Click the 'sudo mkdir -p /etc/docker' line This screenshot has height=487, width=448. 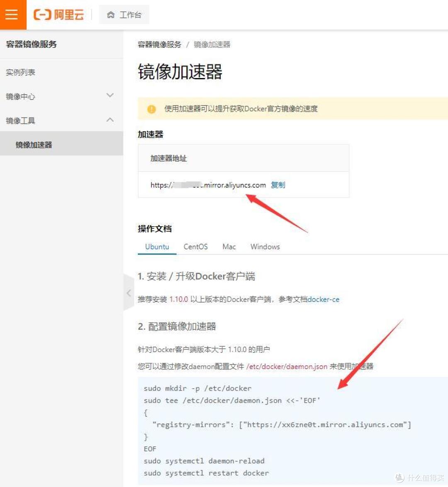click(x=197, y=388)
